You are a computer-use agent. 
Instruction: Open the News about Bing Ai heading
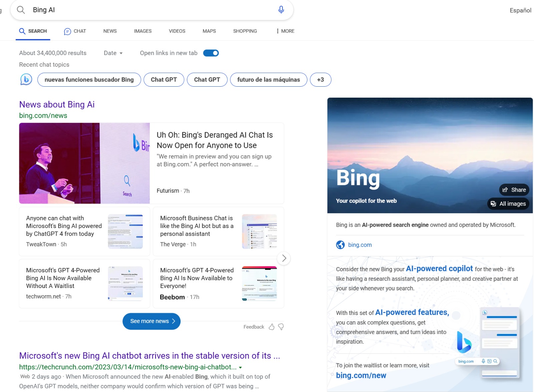[x=57, y=104]
